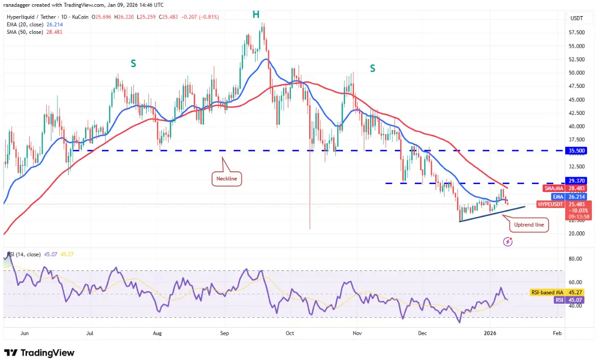Click the RSI-based MA 45.27 label
597x364 pixels.
click(x=556, y=292)
